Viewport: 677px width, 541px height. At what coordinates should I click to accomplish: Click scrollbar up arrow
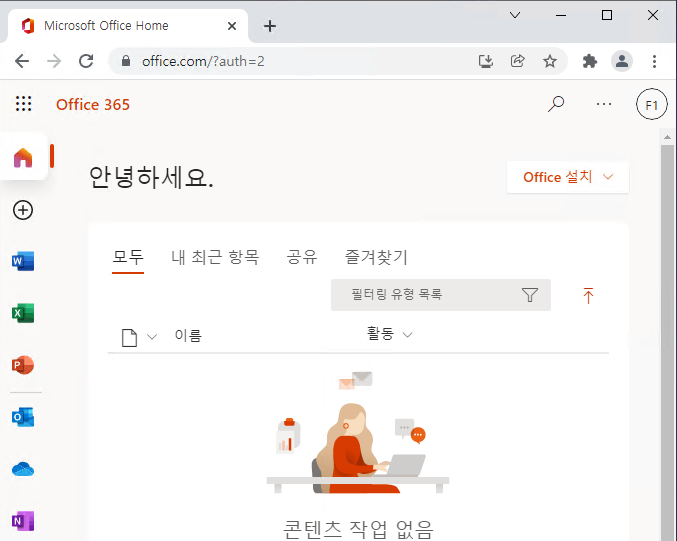click(668, 137)
